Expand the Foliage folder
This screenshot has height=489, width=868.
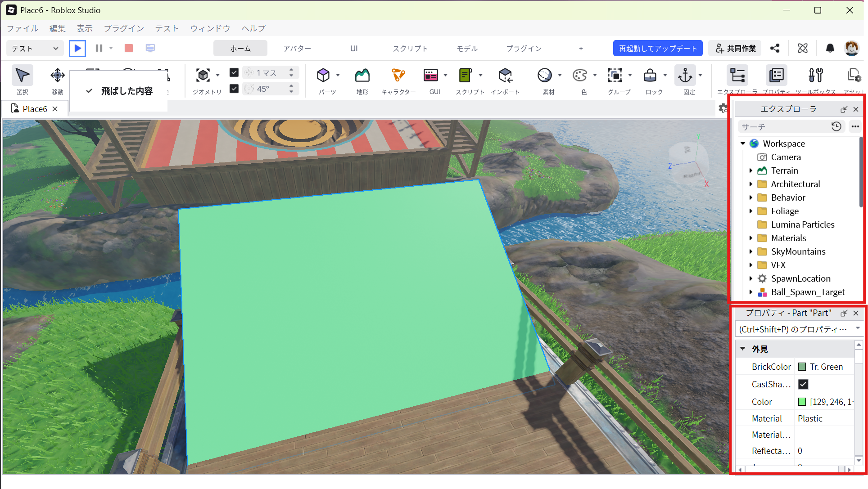point(751,211)
